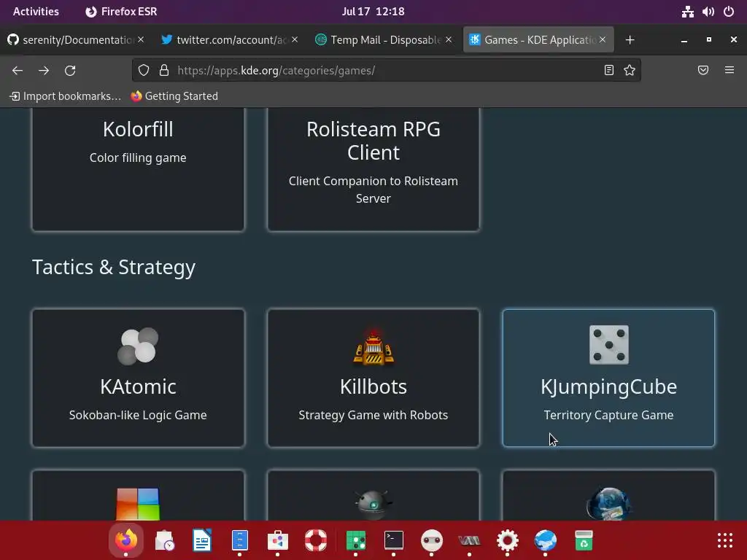
Task: Open the green trash dock icon
Action: pos(584,540)
